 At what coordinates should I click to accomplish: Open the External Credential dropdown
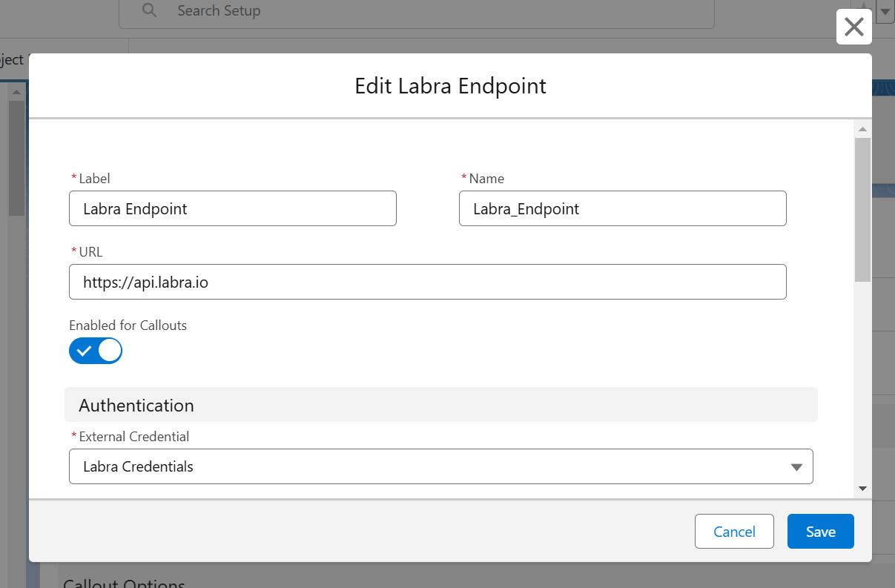coord(441,467)
